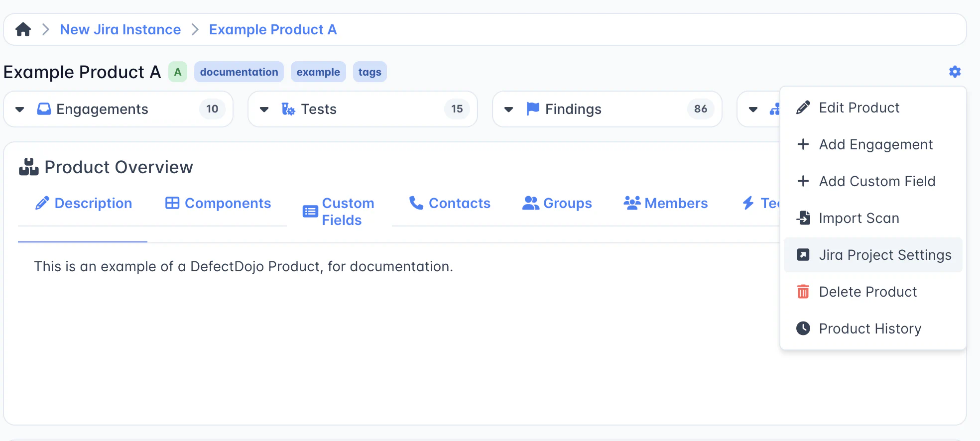Choose Add Custom Field from menu

tap(876, 181)
